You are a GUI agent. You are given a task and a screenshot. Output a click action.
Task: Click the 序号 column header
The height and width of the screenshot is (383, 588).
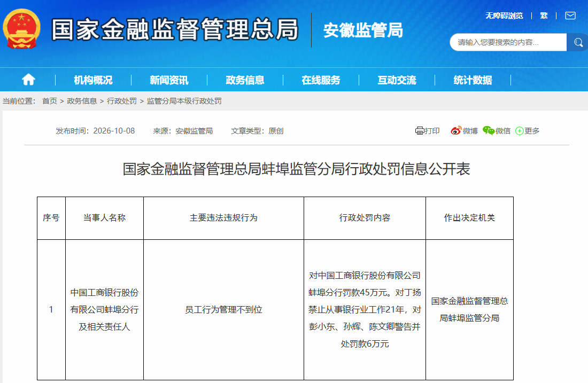(x=51, y=218)
